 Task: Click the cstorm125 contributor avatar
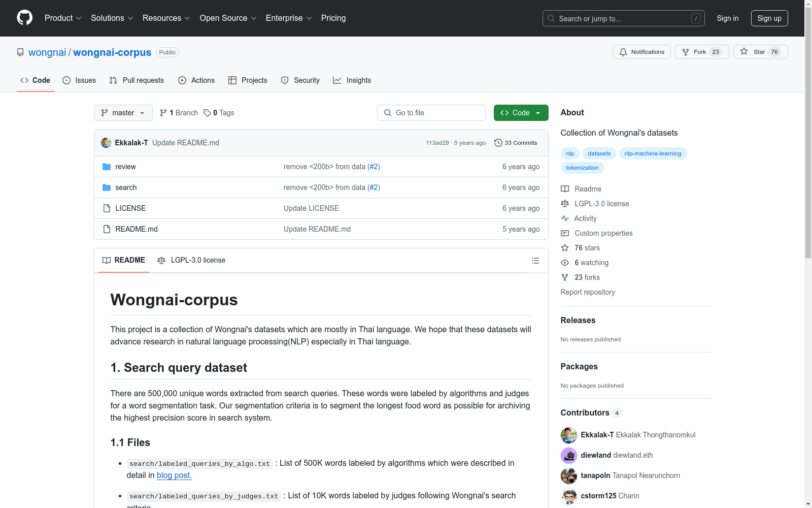coord(569,496)
